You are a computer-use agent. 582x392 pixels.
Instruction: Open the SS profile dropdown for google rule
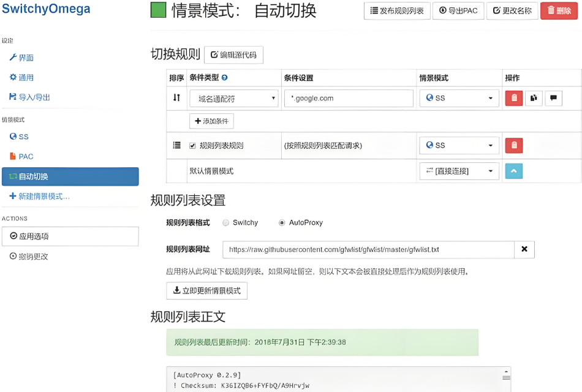tap(459, 98)
